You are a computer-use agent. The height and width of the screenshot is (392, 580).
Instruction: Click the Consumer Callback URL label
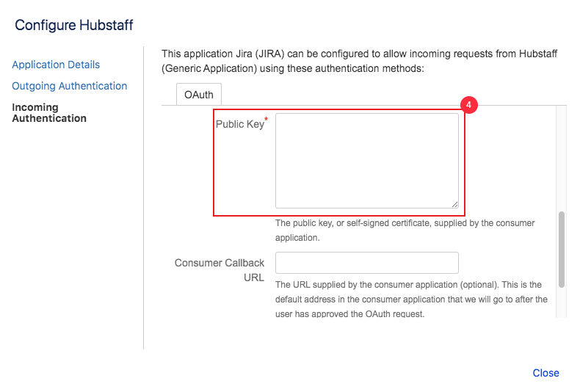pyautogui.click(x=220, y=270)
